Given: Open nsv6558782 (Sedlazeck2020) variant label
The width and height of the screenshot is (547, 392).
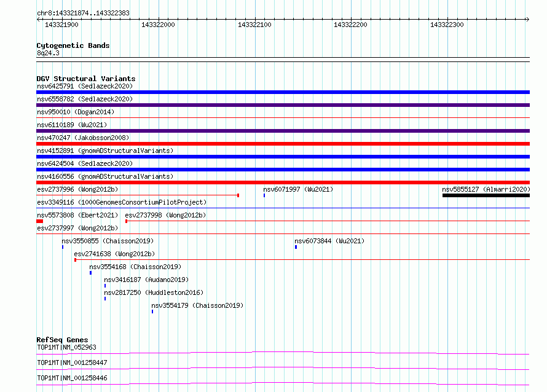Looking at the screenshot, I should (x=85, y=99).
